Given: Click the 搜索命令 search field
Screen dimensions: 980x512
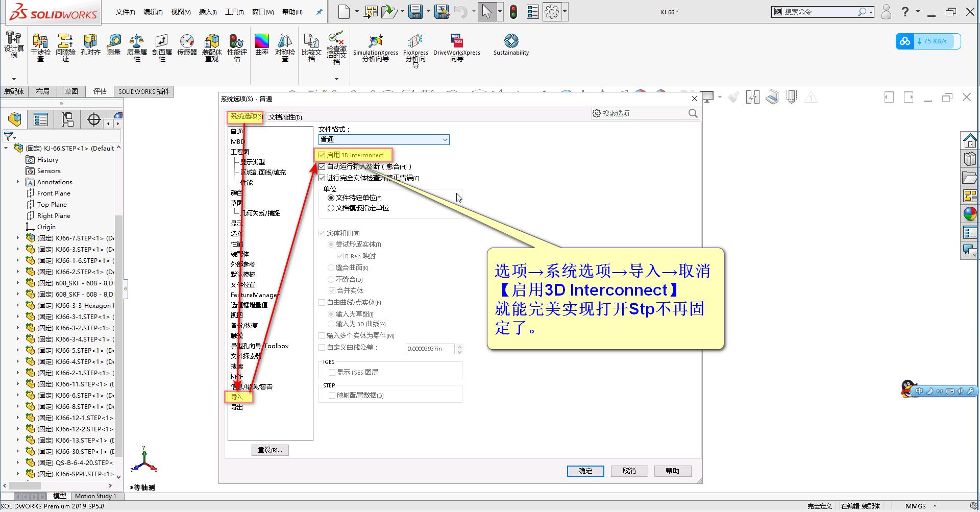Looking at the screenshot, I should coord(817,11).
